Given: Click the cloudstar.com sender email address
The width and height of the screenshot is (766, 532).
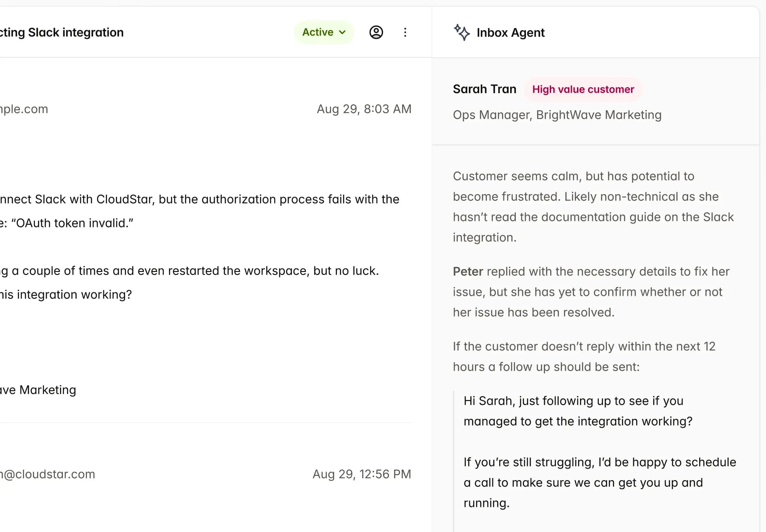Looking at the screenshot, I should pos(48,474).
